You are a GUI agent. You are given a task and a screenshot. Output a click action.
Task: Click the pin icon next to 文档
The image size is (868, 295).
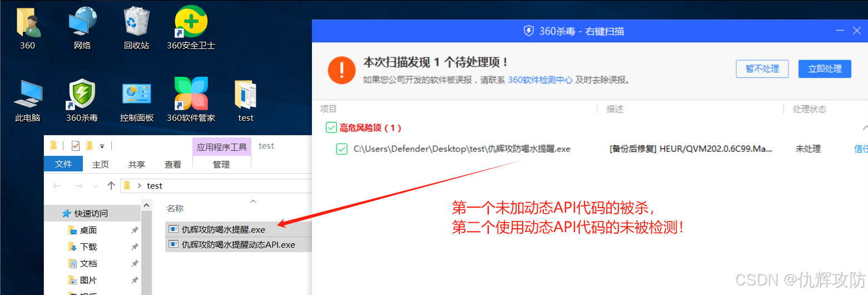(135, 263)
